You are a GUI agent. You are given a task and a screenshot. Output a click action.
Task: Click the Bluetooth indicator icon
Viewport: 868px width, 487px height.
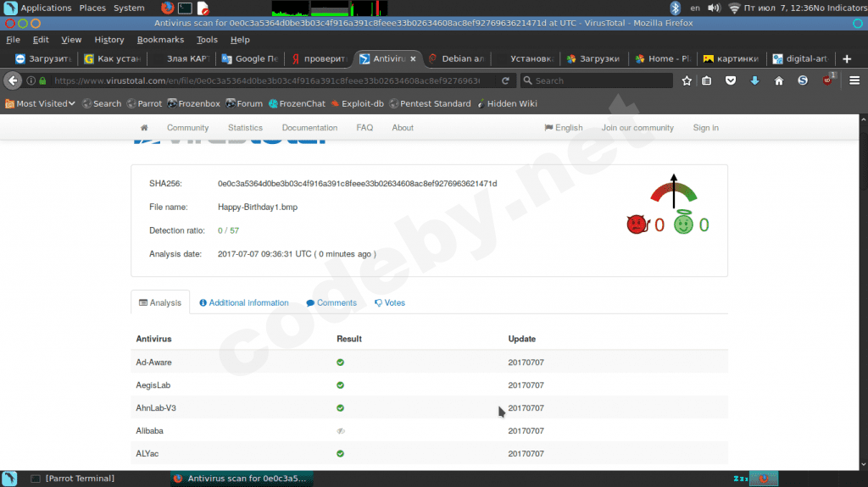(x=675, y=8)
